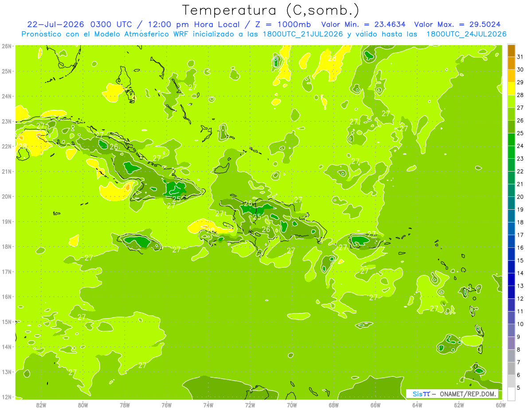Click the '31' label on the color bar

click(520, 57)
